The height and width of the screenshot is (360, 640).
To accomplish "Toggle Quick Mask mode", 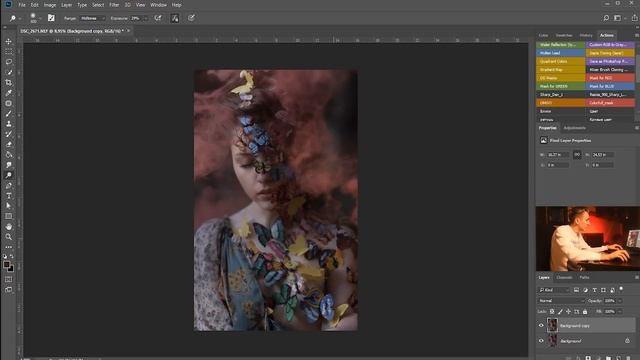I will click(9, 280).
